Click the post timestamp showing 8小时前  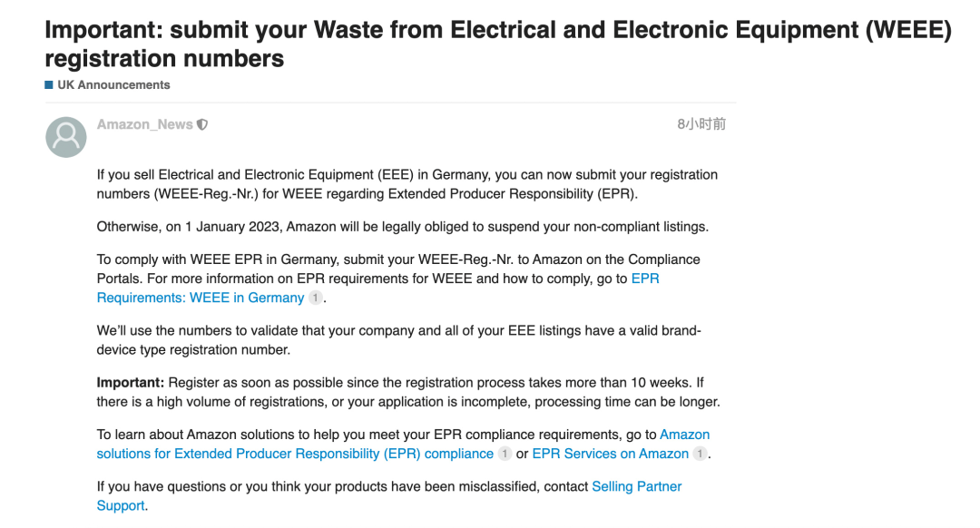701,124
